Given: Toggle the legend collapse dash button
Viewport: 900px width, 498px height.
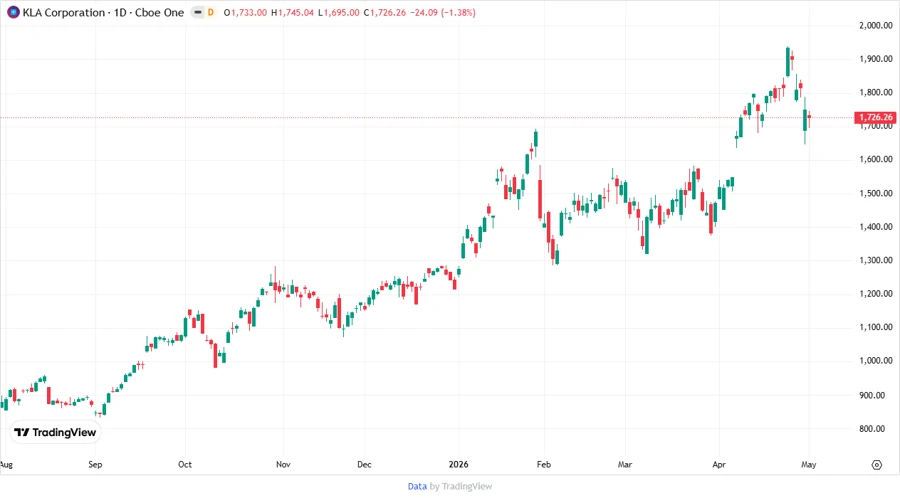Looking at the screenshot, I should point(198,13).
